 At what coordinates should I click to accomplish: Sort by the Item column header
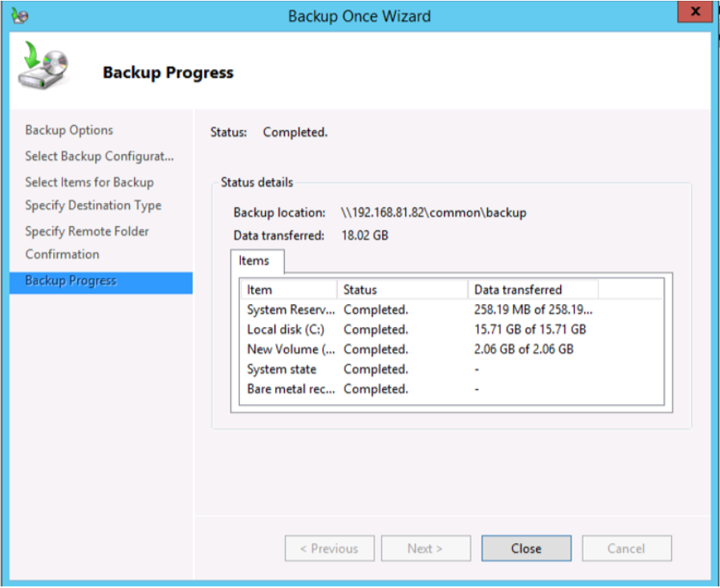(287, 290)
